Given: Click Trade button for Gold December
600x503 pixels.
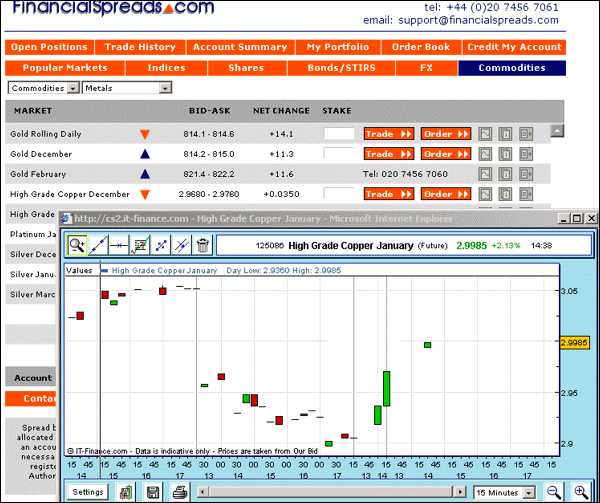Looking at the screenshot, I should [x=389, y=154].
